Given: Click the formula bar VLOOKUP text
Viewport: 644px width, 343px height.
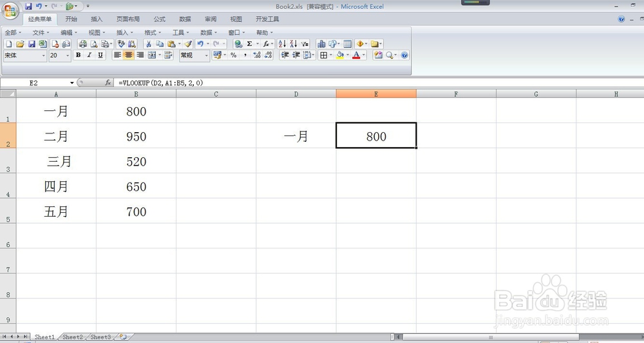Looking at the screenshot, I should (x=160, y=83).
